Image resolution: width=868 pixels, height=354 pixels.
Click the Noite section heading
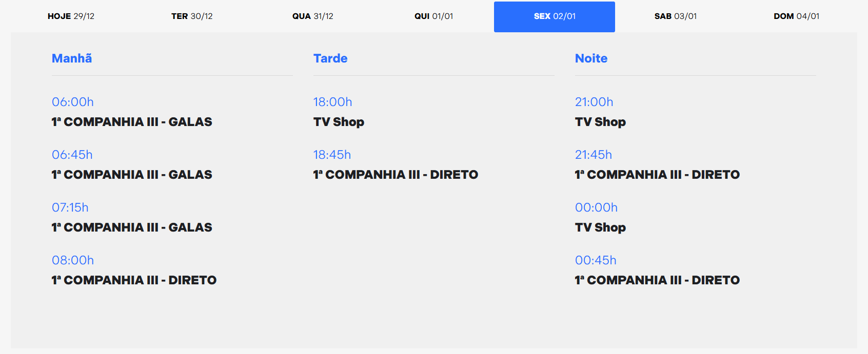591,58
